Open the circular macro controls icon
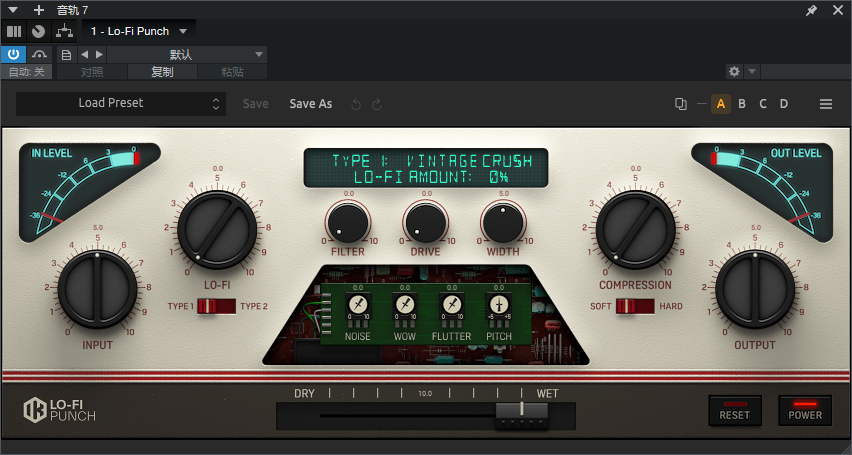Viewport: 852px width, 455px height. 39,32
